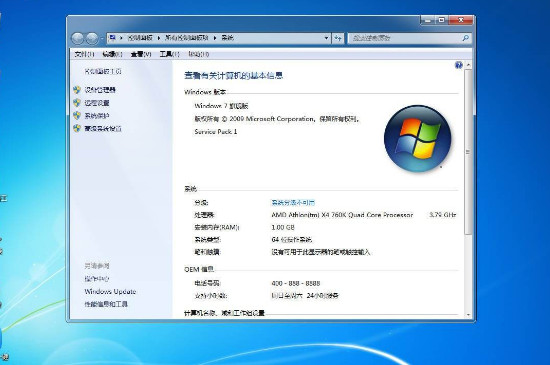Open 控制面板主页 in the left pane

(103, 71)
